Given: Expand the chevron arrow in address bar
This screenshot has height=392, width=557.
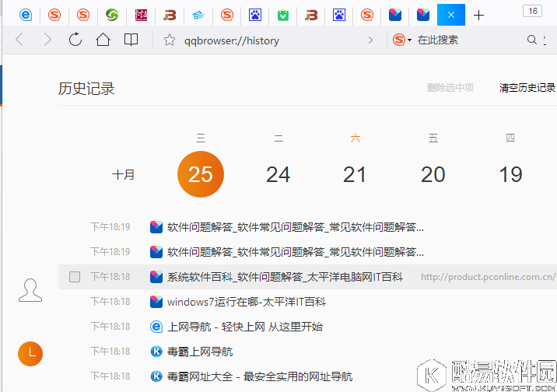Looking at the screenshot, I should (x=370, y=40).
